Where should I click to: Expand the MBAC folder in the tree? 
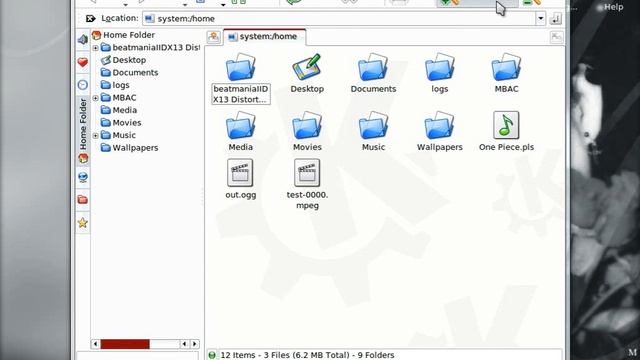tap(95, 98)
